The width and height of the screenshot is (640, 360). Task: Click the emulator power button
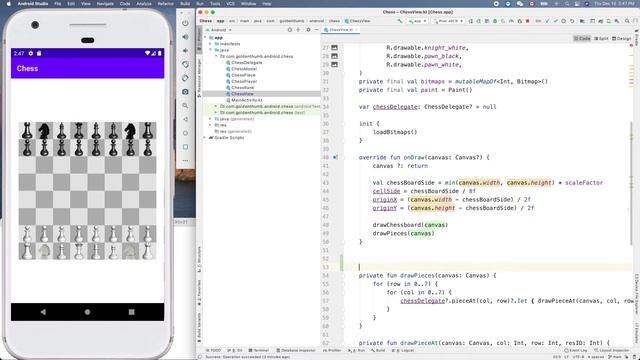pos(185,23)
